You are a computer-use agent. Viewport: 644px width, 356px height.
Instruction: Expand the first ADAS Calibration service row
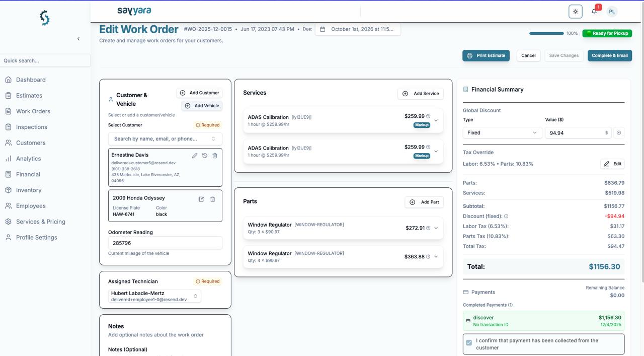pos(436,120)
